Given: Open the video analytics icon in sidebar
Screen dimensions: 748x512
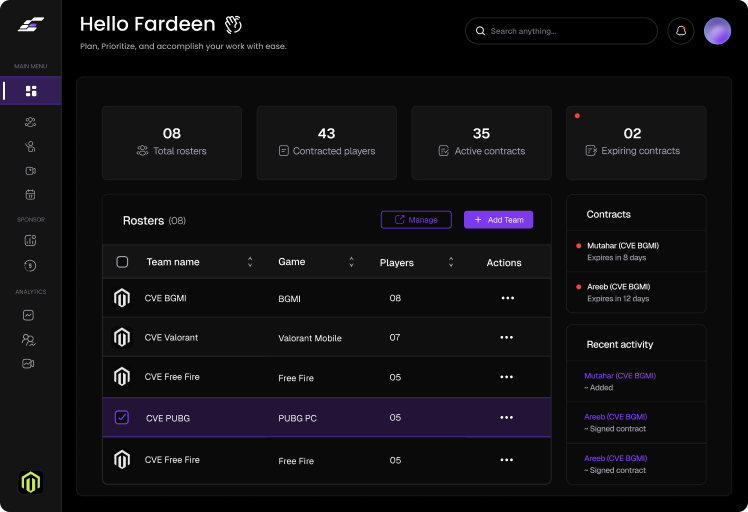Looking at the screenshot, I should click(28, 364).
